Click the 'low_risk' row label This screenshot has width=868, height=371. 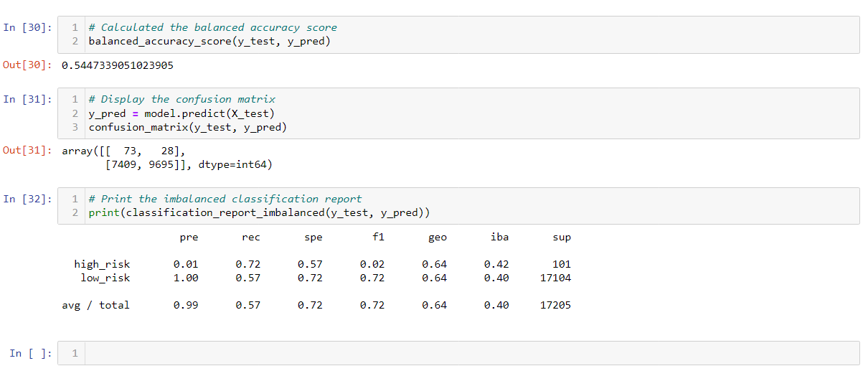point(105,278)
